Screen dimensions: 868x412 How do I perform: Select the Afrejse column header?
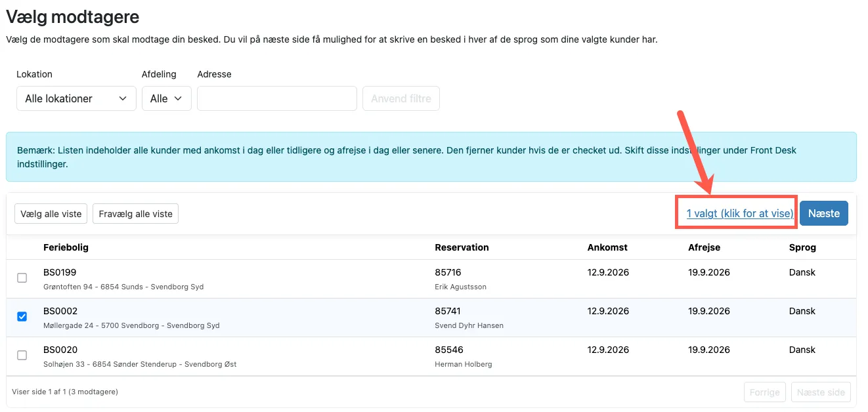point(704,247)
